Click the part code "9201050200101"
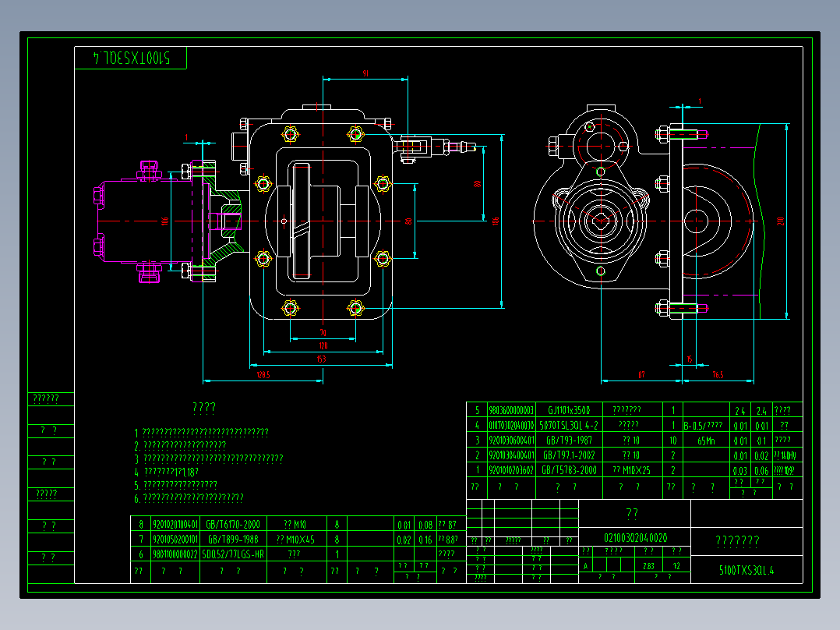 pos(175,540)
